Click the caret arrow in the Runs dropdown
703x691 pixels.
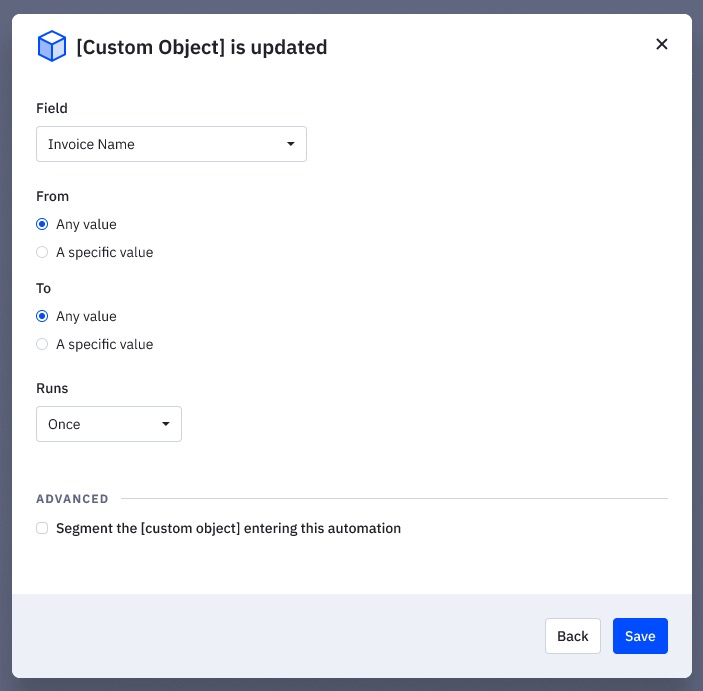click(166, 424)
